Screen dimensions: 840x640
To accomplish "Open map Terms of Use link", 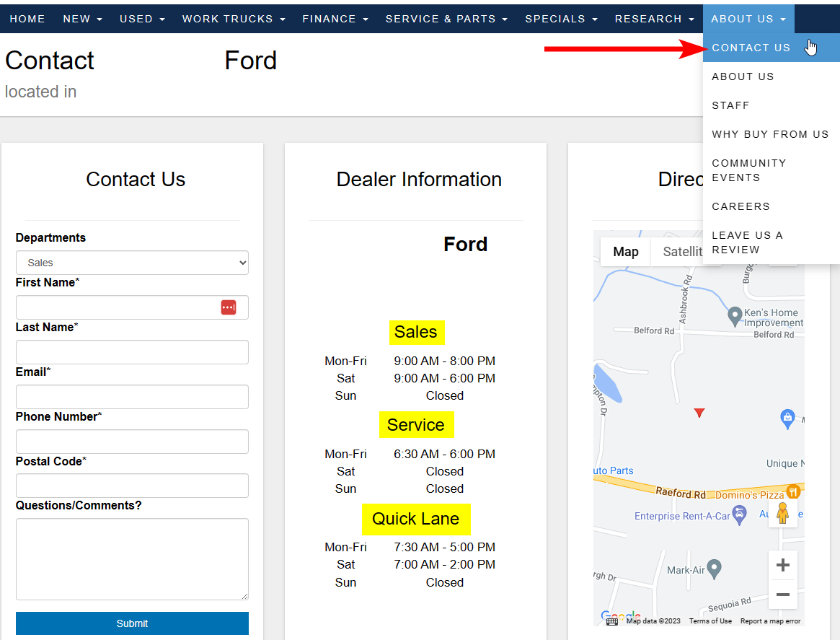I will tap(709, 621).
